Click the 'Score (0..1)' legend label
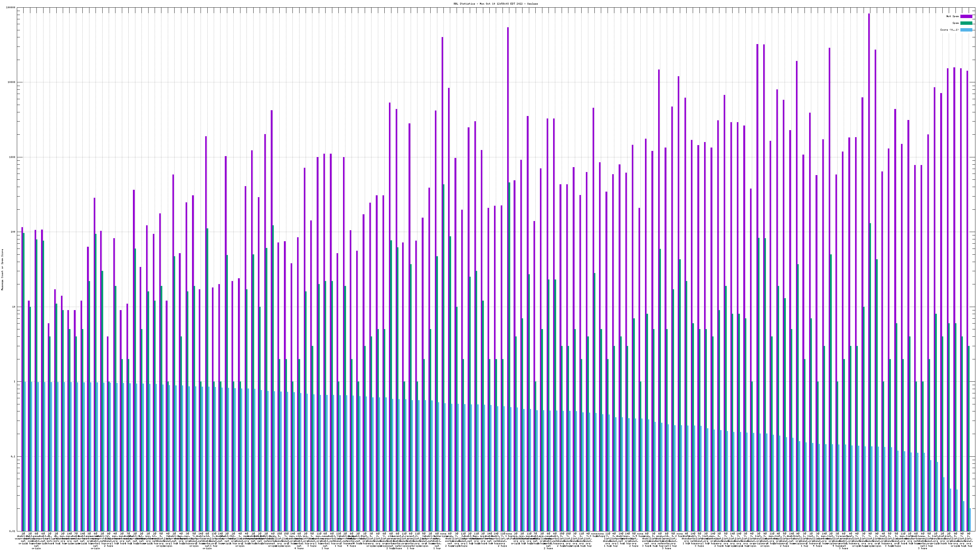The image size is (980, 551). click(x=949, y=30)
